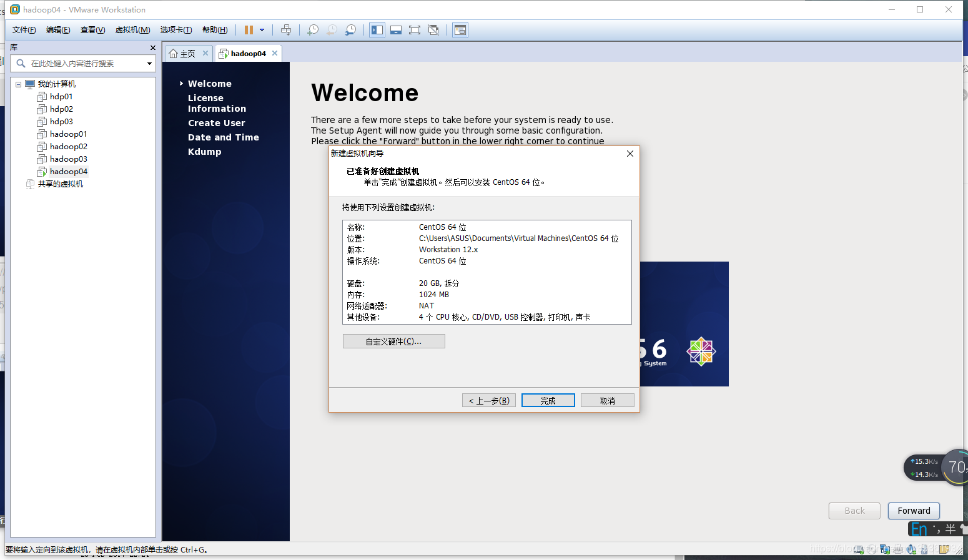Click the greyed Back button
Screen dimensions: 968x560
(x=854, y=511)
